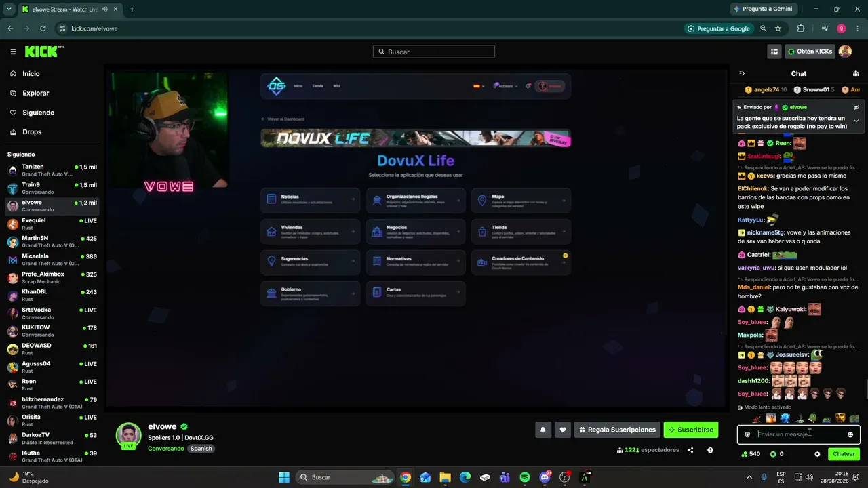
Task: Share the stream using the share icon
Action: 690,450
